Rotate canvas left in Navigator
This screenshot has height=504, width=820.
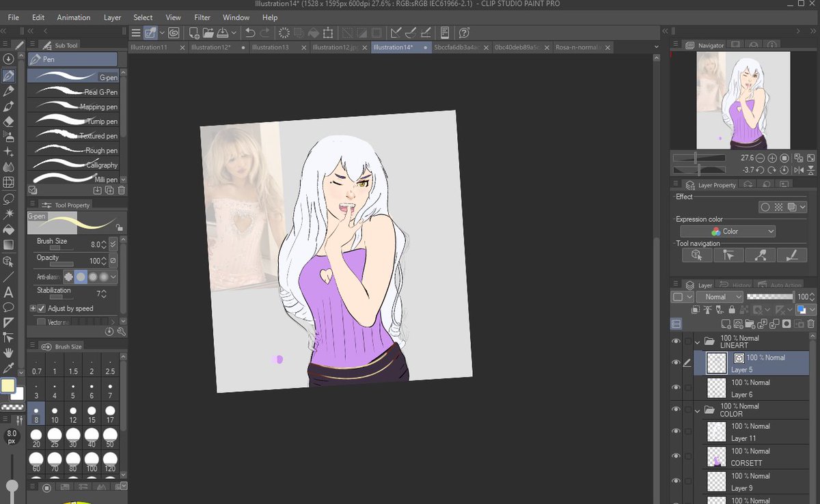click(761, 170)
